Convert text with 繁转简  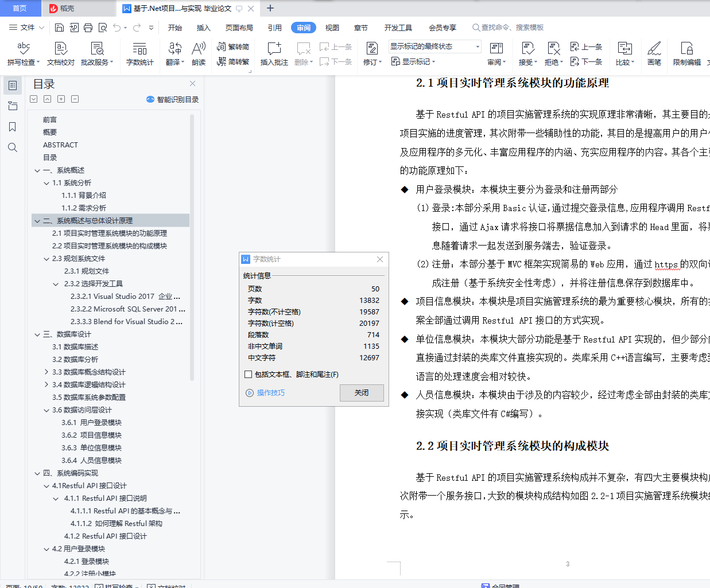click(x=233, y=46)
